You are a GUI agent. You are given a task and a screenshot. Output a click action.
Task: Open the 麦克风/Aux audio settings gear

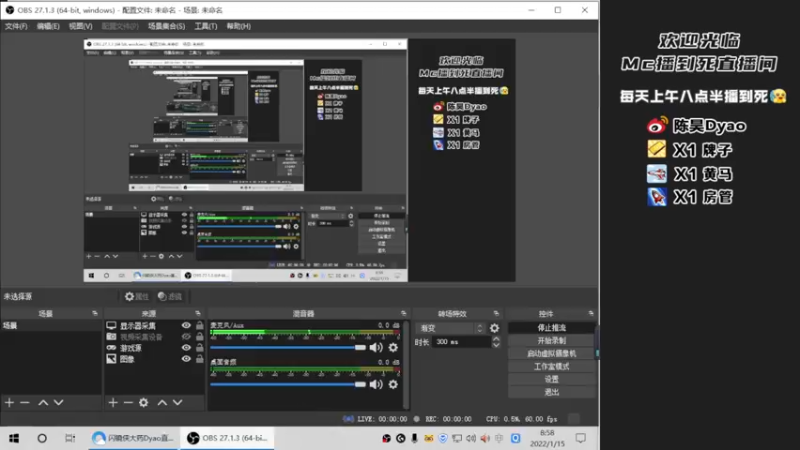(x=393, y=347)
